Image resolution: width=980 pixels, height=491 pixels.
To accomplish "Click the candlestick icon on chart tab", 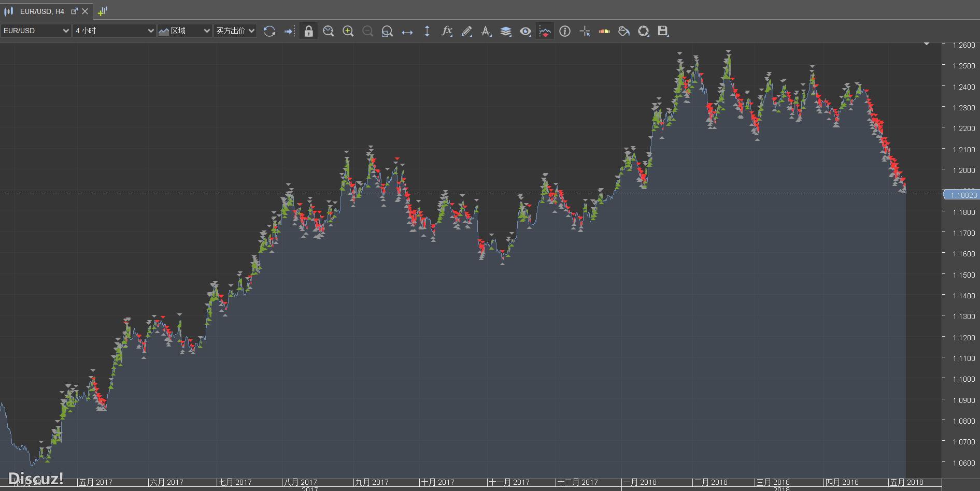I will click(8, 11).
